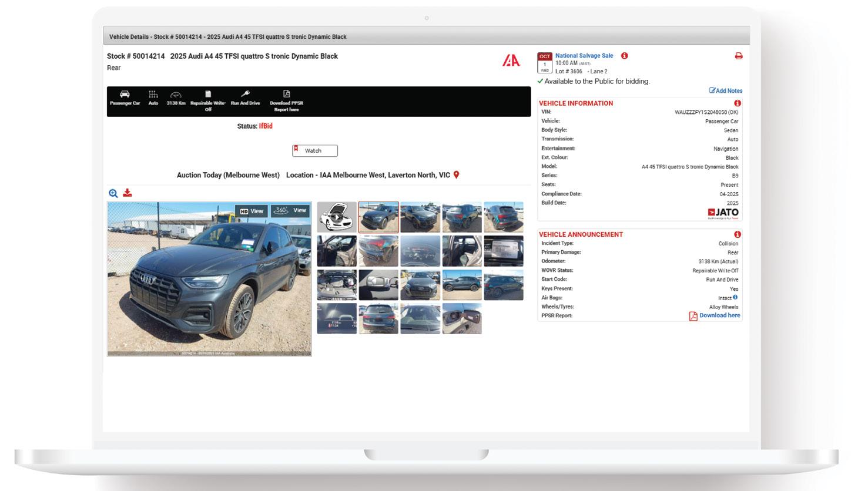This screenshot has width=868, height=491.
Task: Click the Repairable Write-Off document icon
Action: tap(208, 94)
